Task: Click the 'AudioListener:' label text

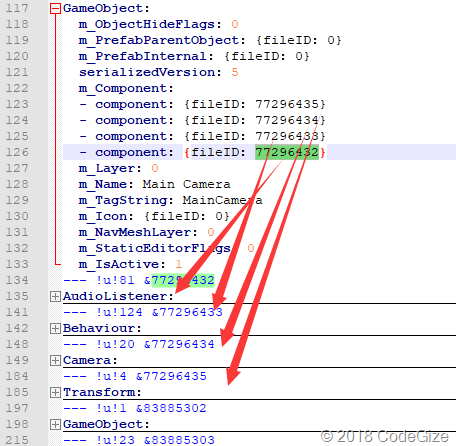Action: click(118, 296)
